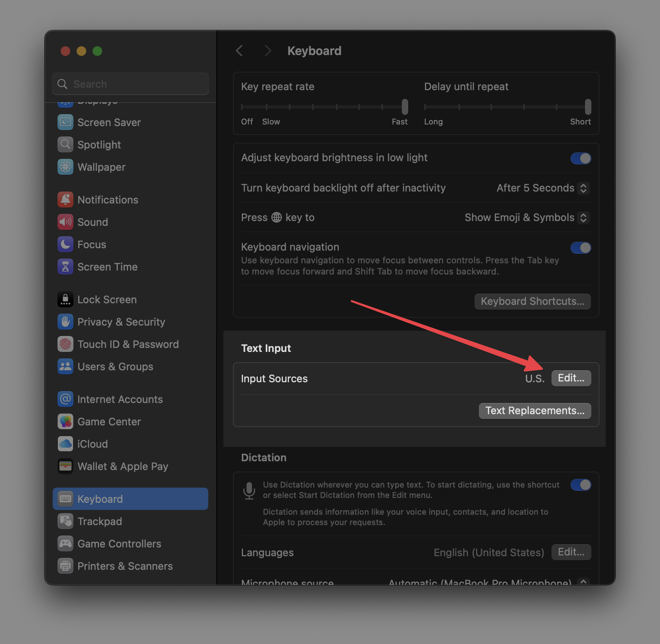660x644 pixels.
Task: Turn off the Keyboard navigation switch
Action: [x=581, y=248]
